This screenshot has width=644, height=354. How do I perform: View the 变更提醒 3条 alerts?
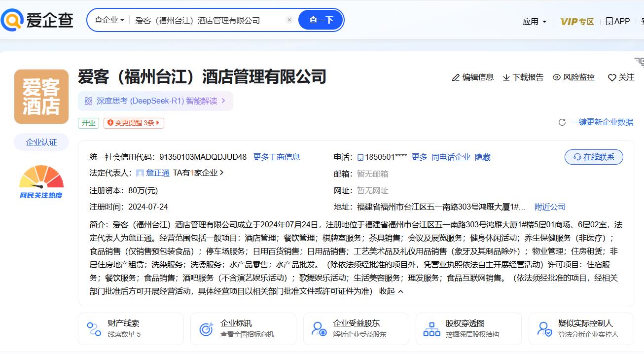(134, 123)
